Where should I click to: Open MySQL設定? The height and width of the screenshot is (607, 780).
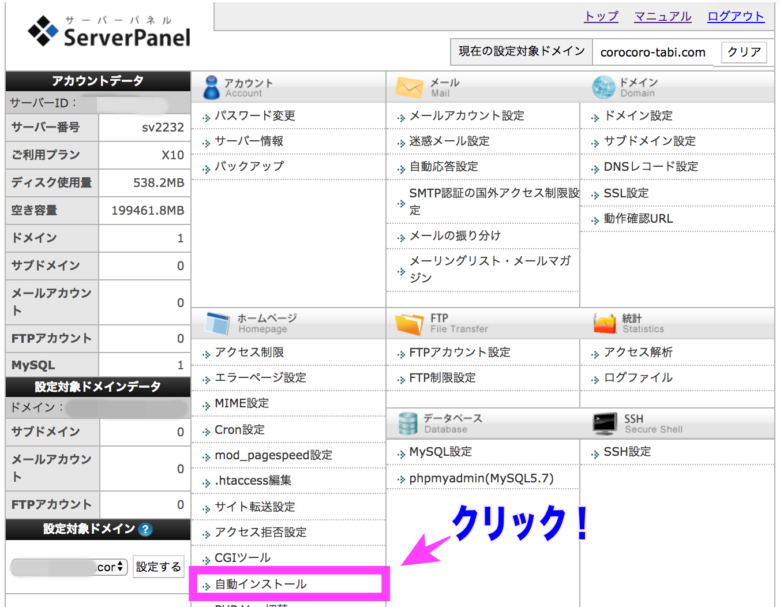click(x=440, y=452)
